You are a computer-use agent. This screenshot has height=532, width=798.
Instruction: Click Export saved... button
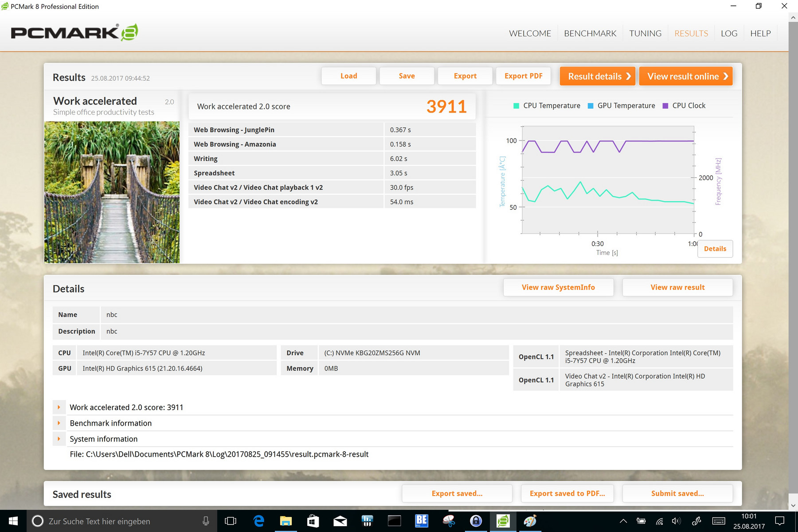pos(457,493)
